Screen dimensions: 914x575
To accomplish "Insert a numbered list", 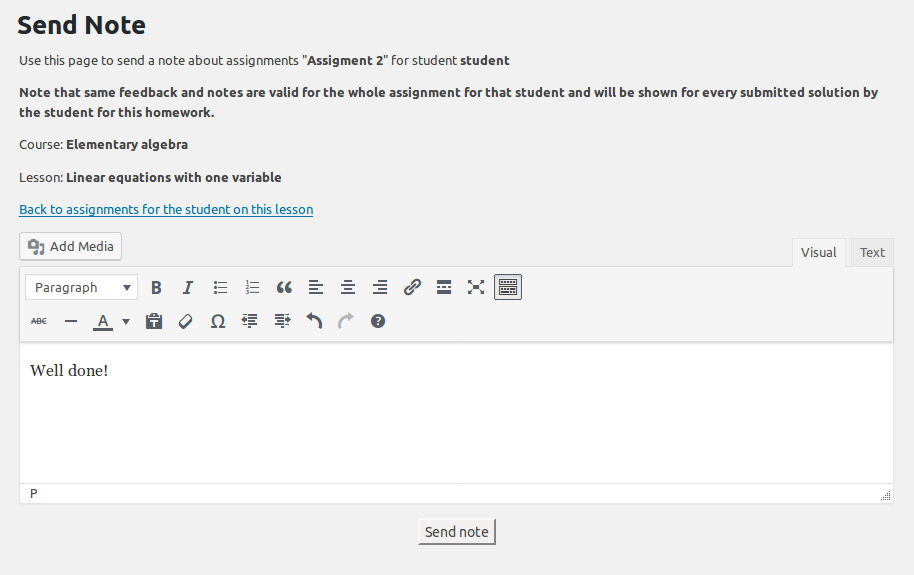I will (252, 288).
